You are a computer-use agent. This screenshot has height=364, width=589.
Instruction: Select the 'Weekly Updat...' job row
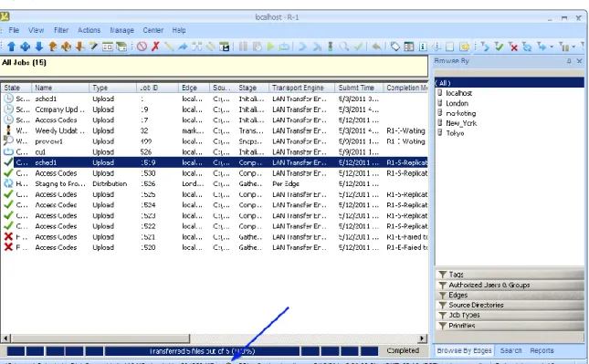tap(214, 130)
